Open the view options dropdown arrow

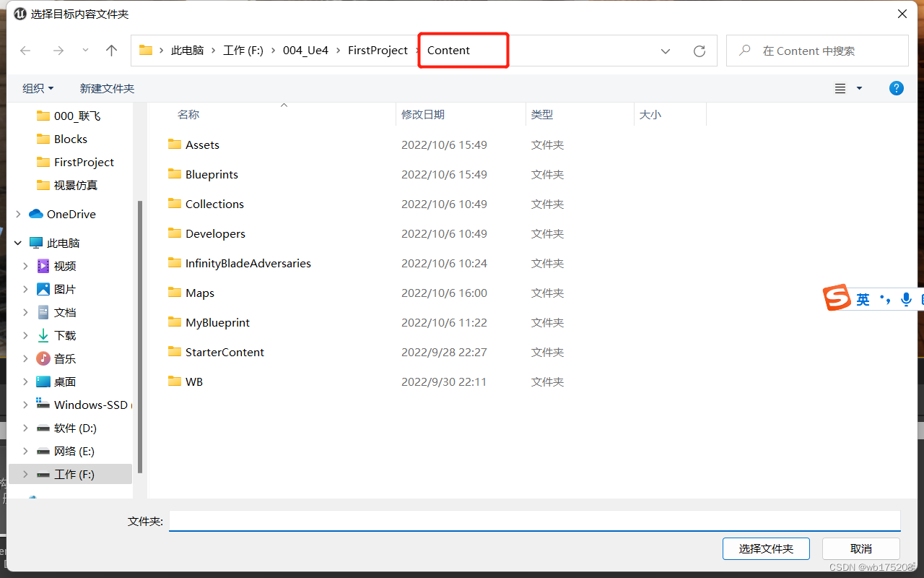pyautogui.click(x=859, y=88)
